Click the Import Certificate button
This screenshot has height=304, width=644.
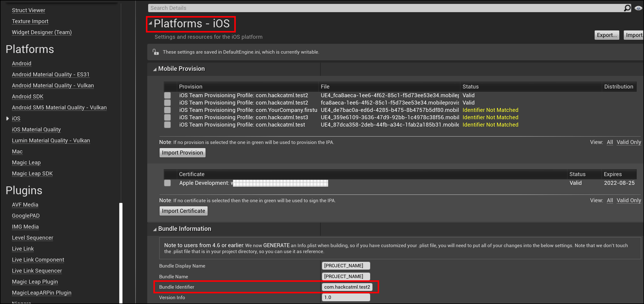(x=183, y=211)
